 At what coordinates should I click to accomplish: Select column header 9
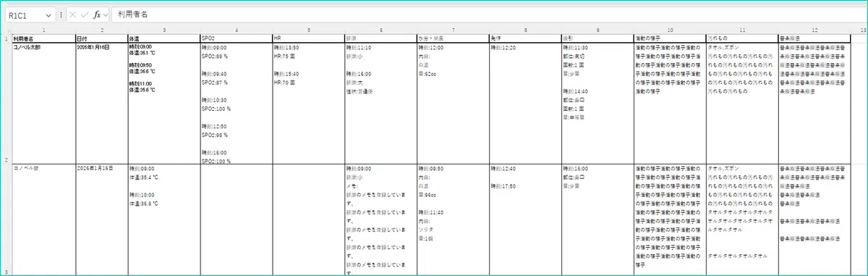click(597, 30)
